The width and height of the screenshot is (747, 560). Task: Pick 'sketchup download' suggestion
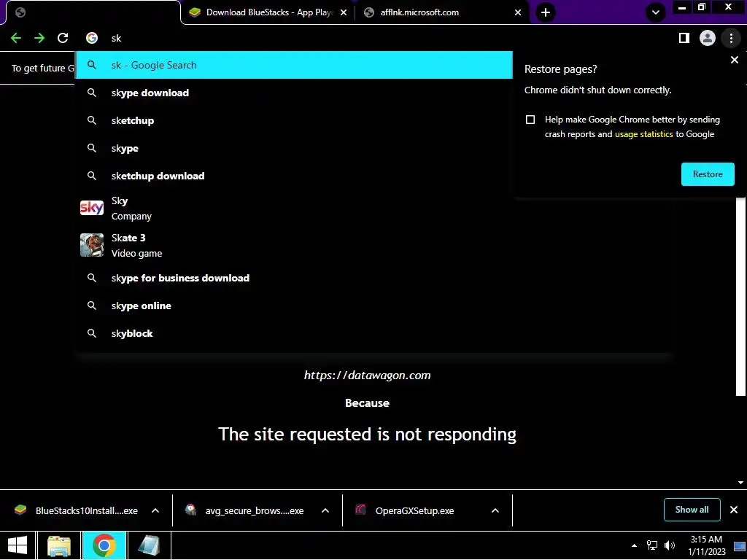click(294, 176)
